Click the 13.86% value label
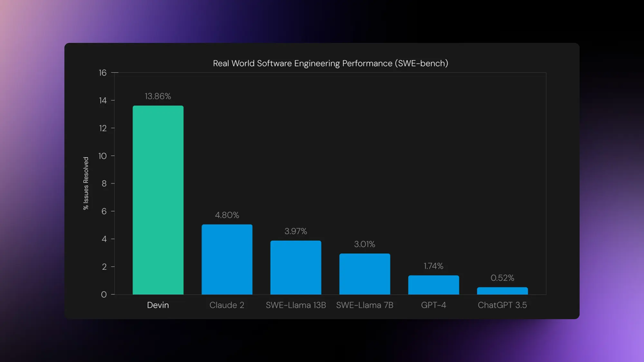The width and height of the screenshot is (644, 362). (x=158, y=96)
